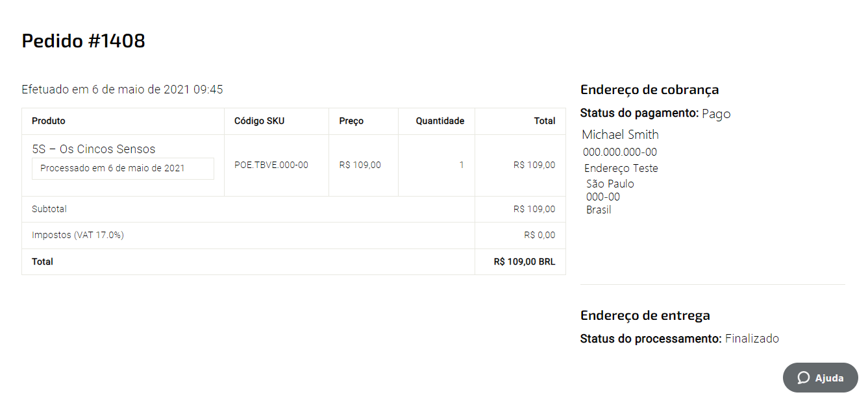Open the Ajuda chat bubble icon
This screenshot has width=868, height=399.
tap(804, 378)
